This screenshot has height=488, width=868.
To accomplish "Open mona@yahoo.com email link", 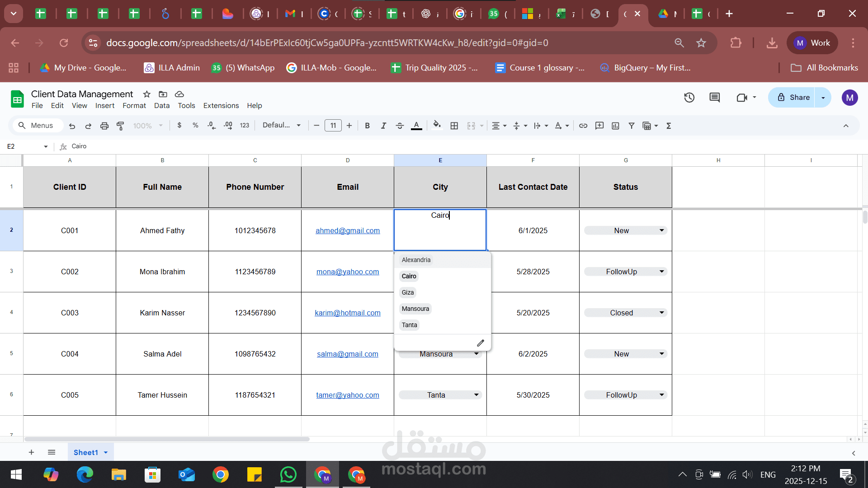I will [x=348, y=272].
